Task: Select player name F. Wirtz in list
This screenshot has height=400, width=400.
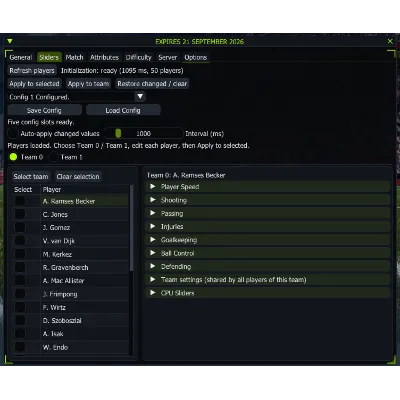Action: pos(54,308)
